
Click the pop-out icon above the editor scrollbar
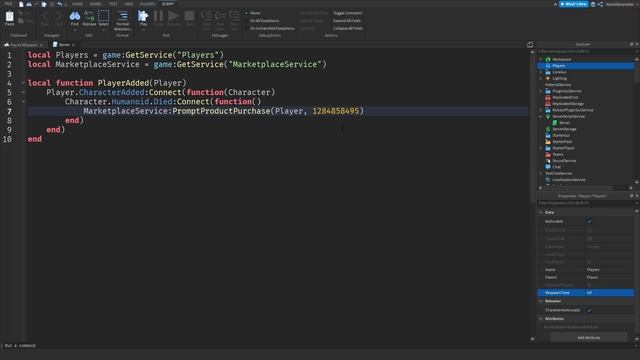[x=530, y=44]
